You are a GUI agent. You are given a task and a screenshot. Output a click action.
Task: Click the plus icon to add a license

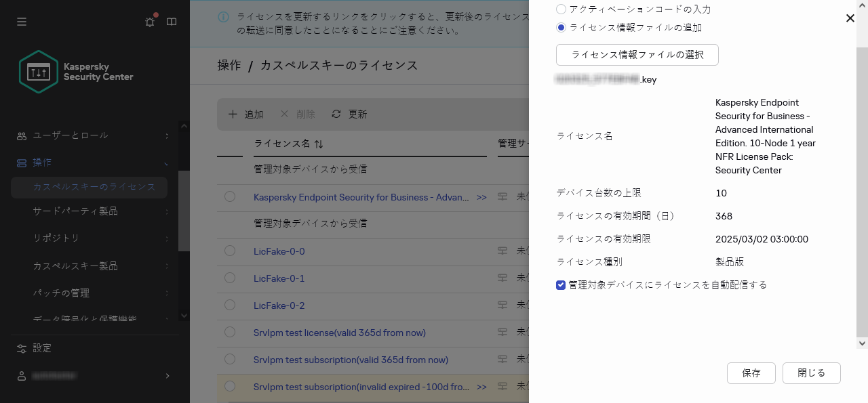coord(233,114)
